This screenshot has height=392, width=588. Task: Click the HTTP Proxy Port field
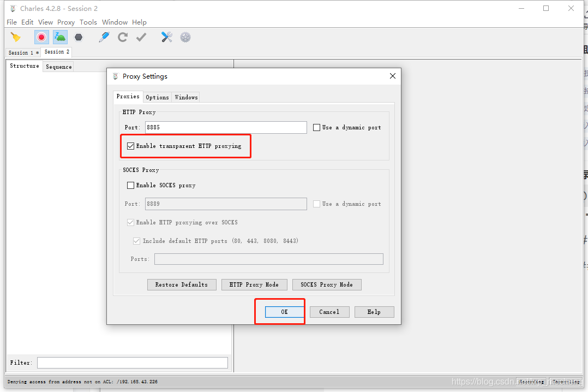tap(226, 127)
